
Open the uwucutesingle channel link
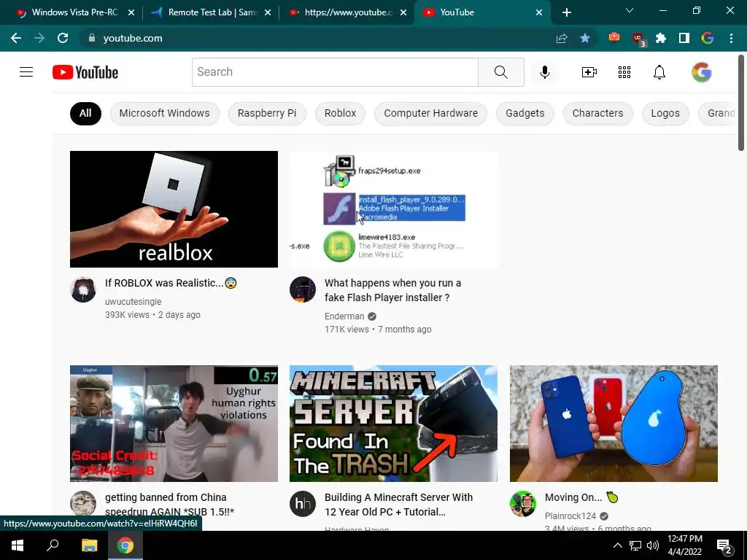point(133,301)
